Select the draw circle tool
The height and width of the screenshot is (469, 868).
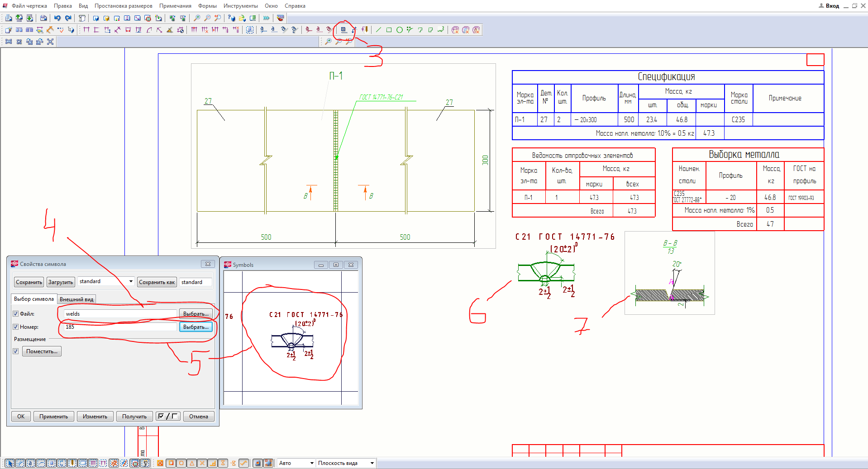pos(399,30)
